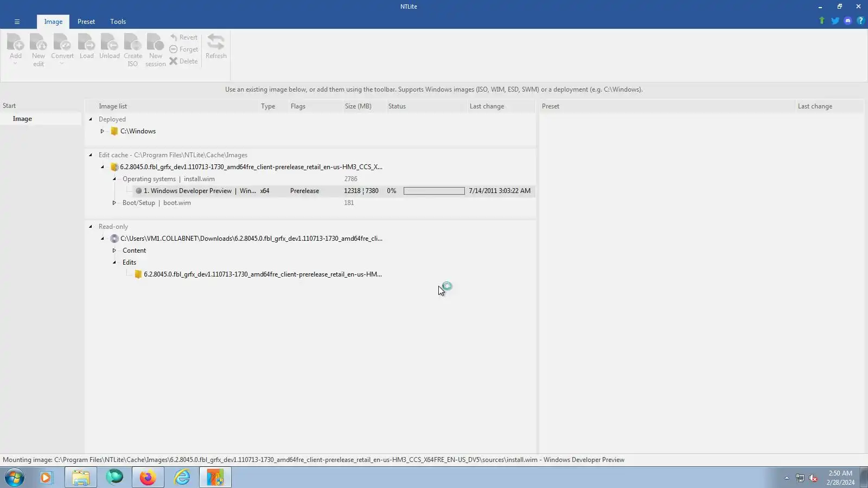Image resolution: width=868 pixels, height=488 pixels.
Task: Click the Refresh toolbar icon
Action: coord(216,46)
